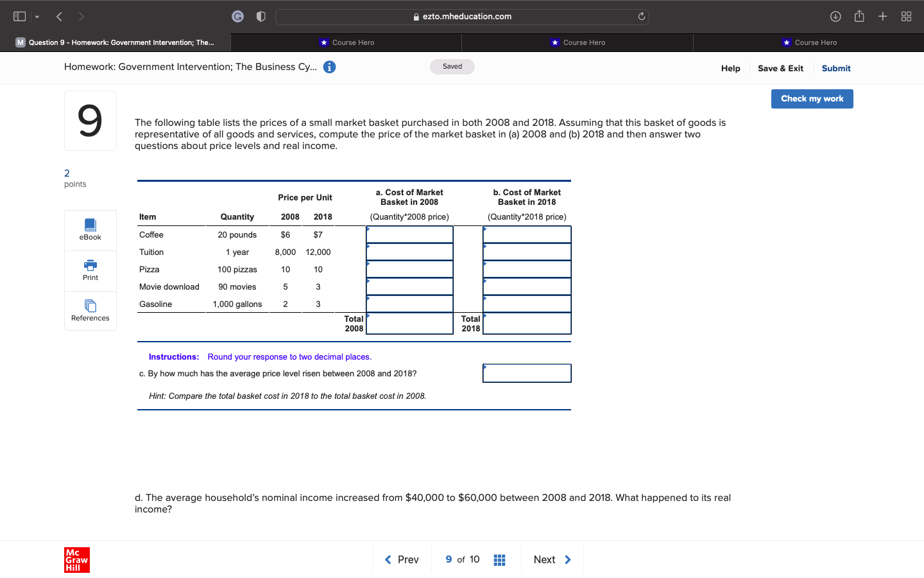Open the Print option

click(x=90, y=270)
